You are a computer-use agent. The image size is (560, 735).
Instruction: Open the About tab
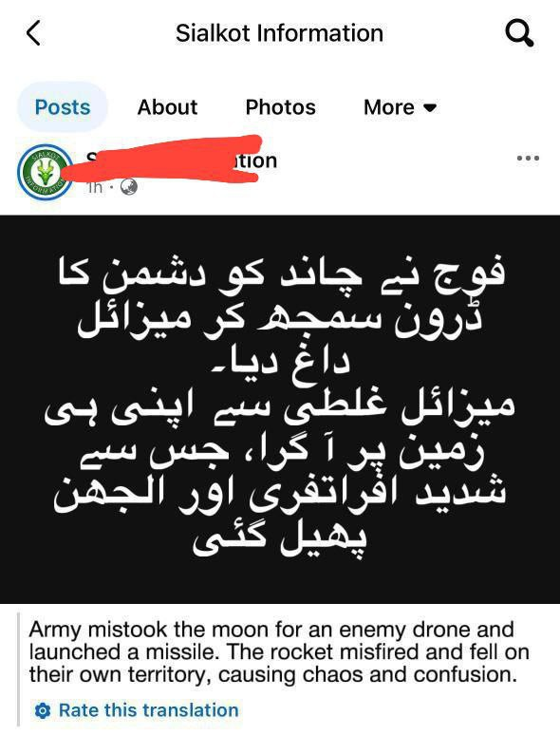(167, 107)
